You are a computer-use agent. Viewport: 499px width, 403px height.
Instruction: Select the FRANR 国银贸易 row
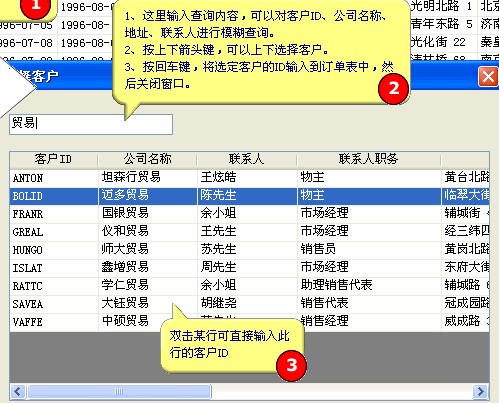[x=249, y=214]
